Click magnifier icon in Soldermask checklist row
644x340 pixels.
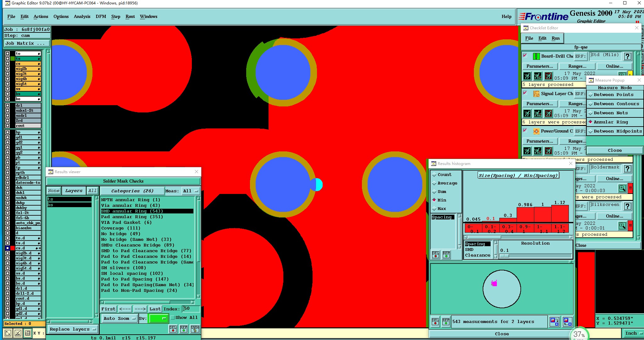(x=622, y=188)
